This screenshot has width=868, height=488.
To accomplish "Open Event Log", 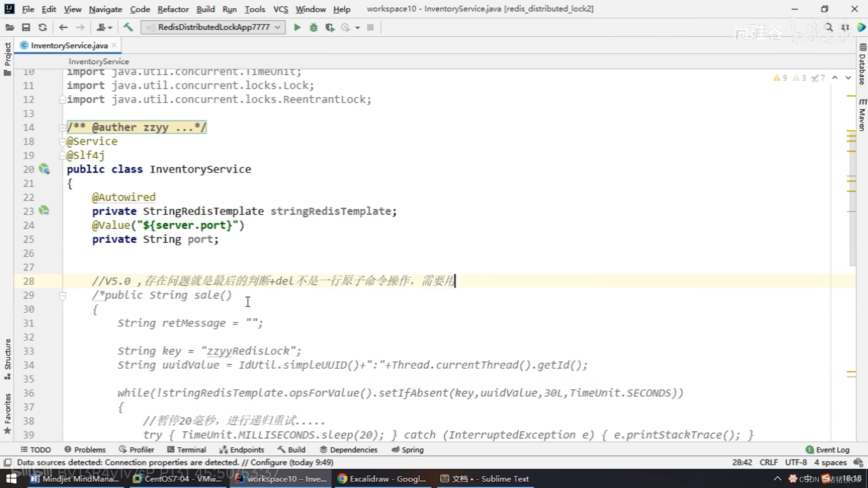I will click(827, 450).
